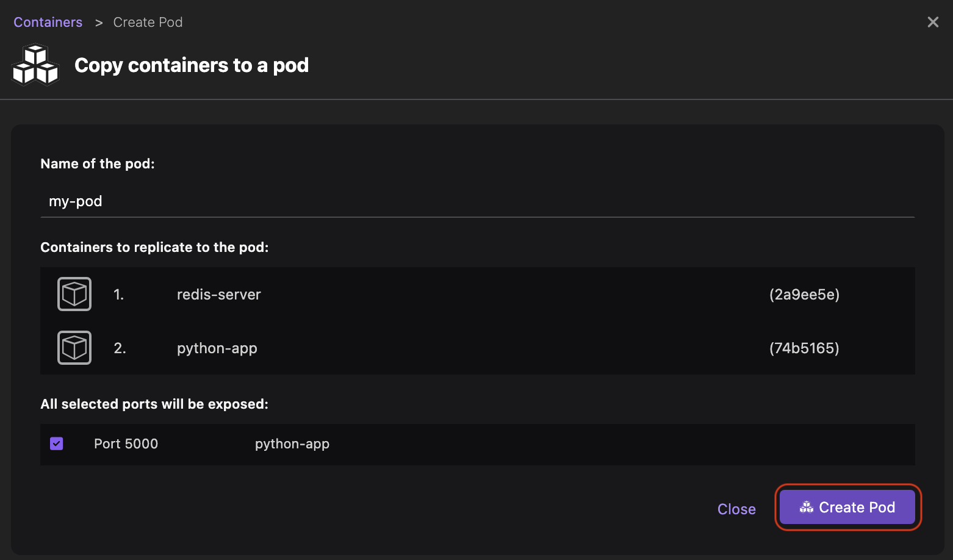The image size is (953, 560).
Task: Uncheck Port 5000 exposure for python-app
Action: coord(56,443)
